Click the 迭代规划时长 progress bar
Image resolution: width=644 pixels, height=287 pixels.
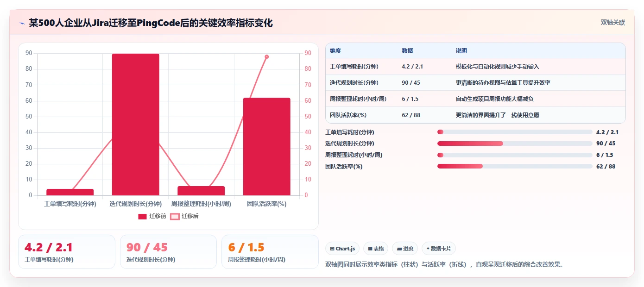pyautogui.click(x=515, y=143)
